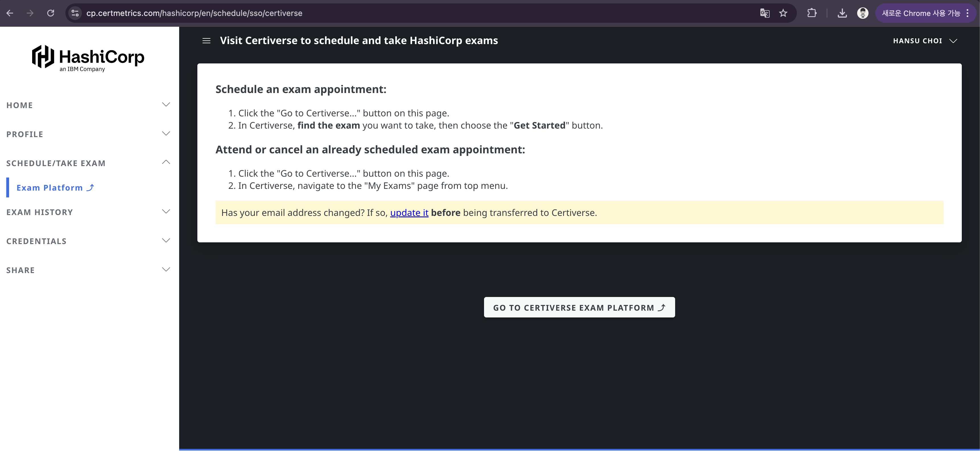Image resolution: width=980 pixels, height=454 pixels.
Task: Click Go To Certiverse Exam Platform button
Action: [x=579, y=308]
